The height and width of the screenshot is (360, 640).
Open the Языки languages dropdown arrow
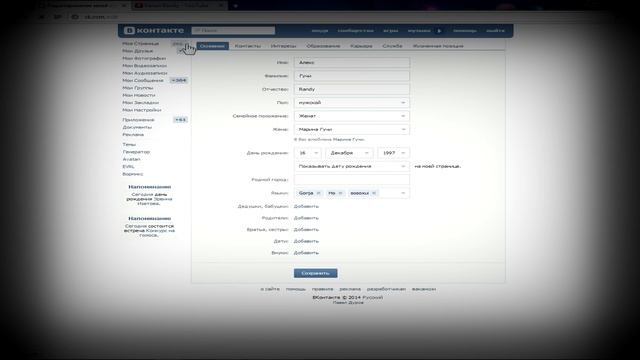(403, 193)
